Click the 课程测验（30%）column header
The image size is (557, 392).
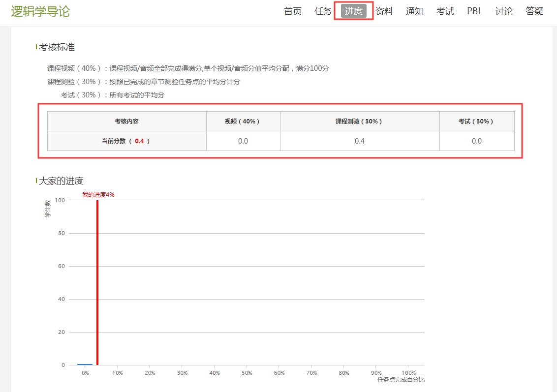[x=360, y=121]
